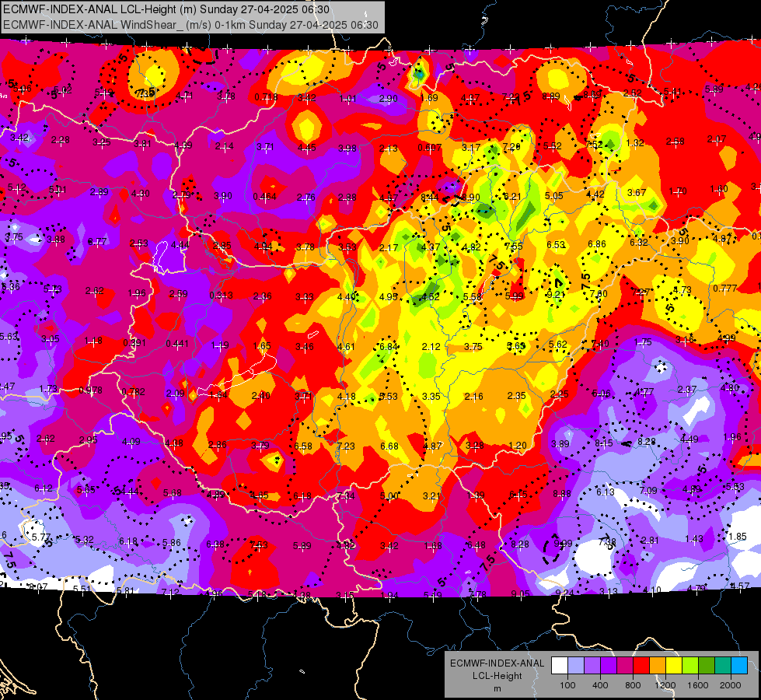Click the sky blue legend swatch
The height and width of the screenshot is (700, 761).
click(x=739, y=666)
